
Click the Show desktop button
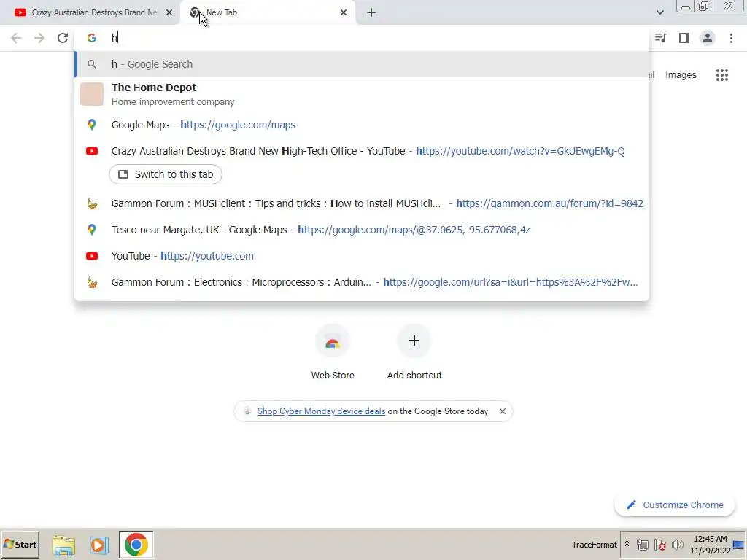739,545
